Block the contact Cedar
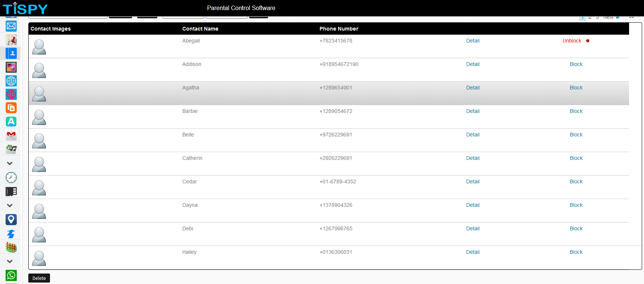The height and width of the screenshot is (284, 644). [x=576, y=182]
